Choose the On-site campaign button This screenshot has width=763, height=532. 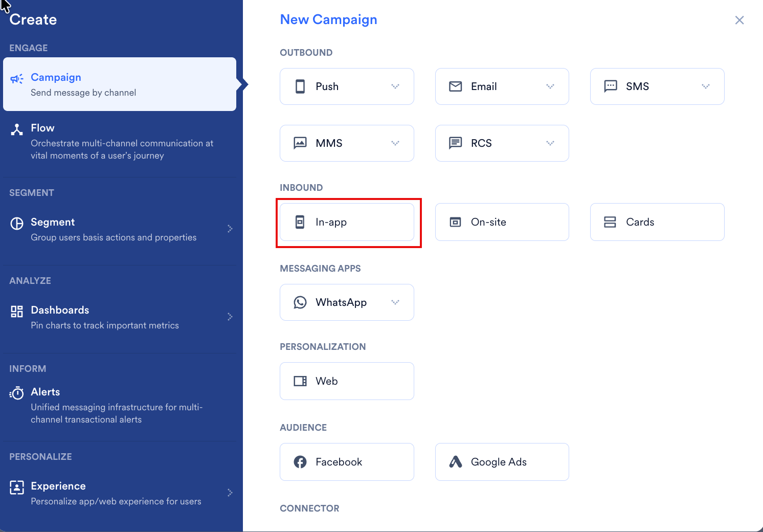(x=502, y=222)
